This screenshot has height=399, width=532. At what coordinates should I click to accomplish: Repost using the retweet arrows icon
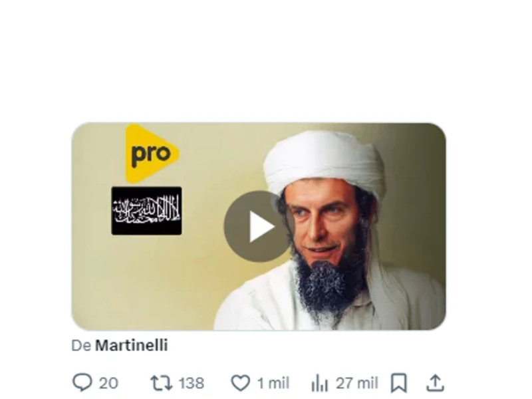coord(162,383)
